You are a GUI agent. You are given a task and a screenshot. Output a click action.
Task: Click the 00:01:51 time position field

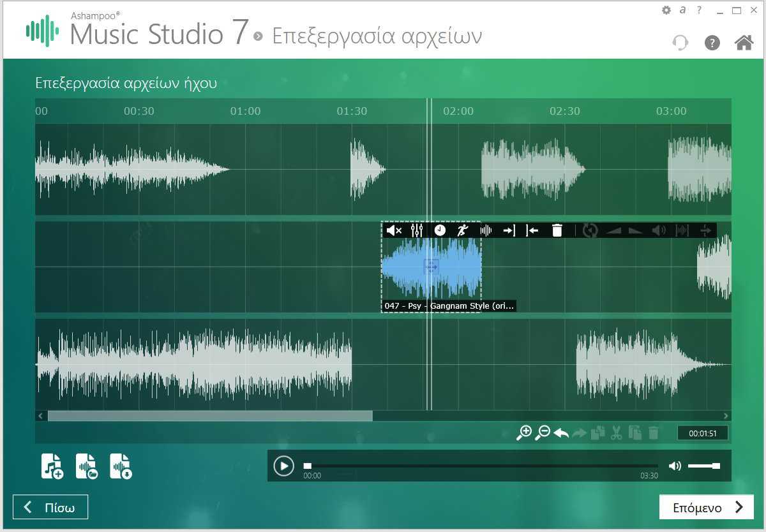pos(702,433)
